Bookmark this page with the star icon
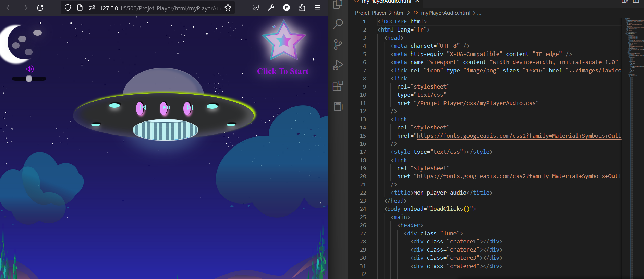 228,8
